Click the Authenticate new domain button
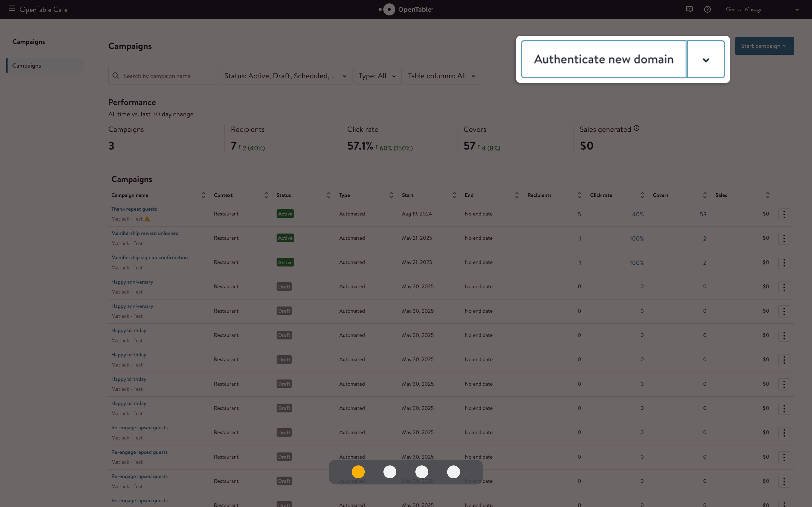This screenshot has width=812, height=507. 604,59
